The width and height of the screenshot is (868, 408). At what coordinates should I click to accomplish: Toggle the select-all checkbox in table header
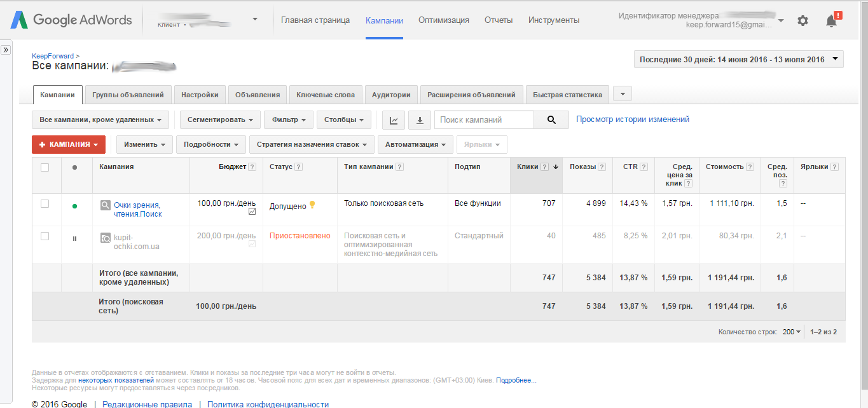coord(45,166)
